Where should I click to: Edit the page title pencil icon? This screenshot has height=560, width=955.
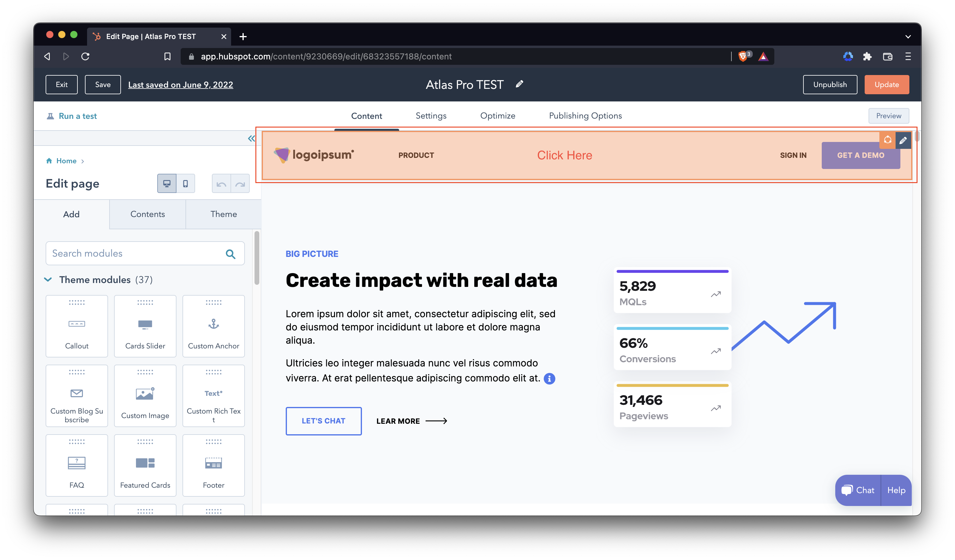(520, 84)
